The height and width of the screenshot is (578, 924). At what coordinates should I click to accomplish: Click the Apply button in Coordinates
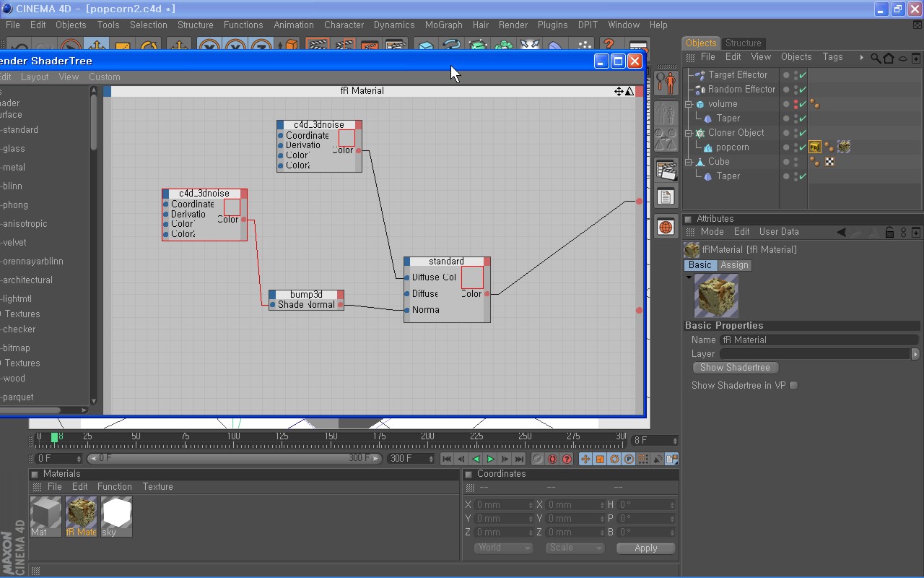click(646, 548)
